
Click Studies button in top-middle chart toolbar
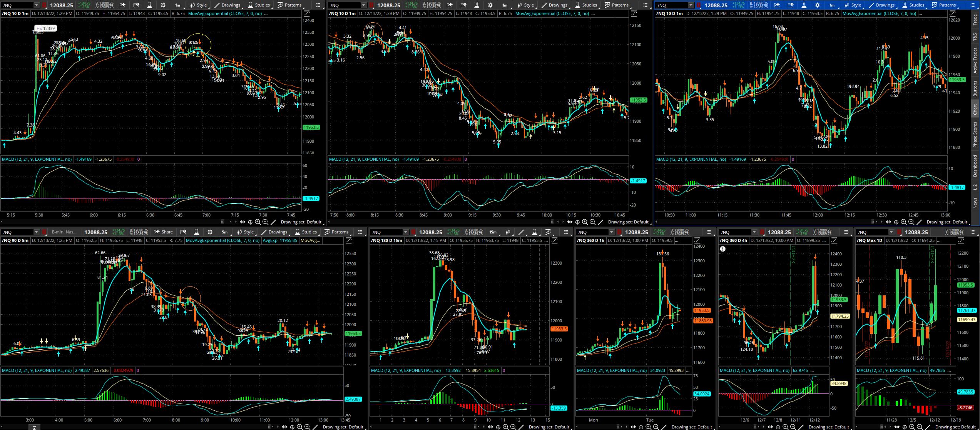(586, 5)
